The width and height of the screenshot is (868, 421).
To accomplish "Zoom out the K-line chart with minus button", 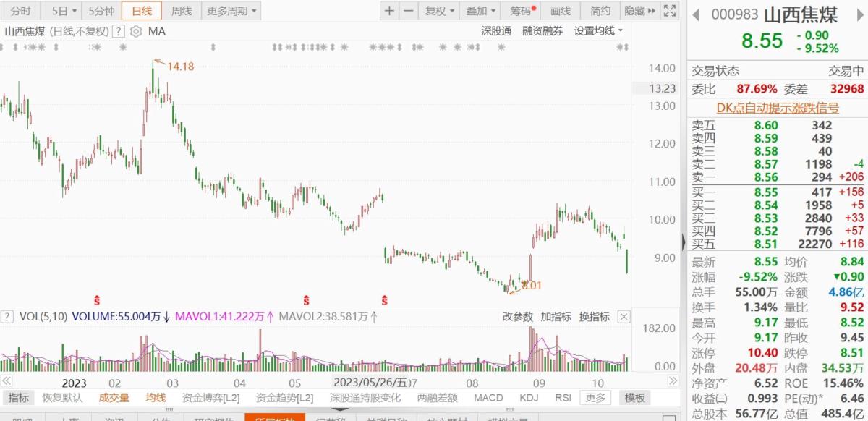I will [x=409, y=11].
